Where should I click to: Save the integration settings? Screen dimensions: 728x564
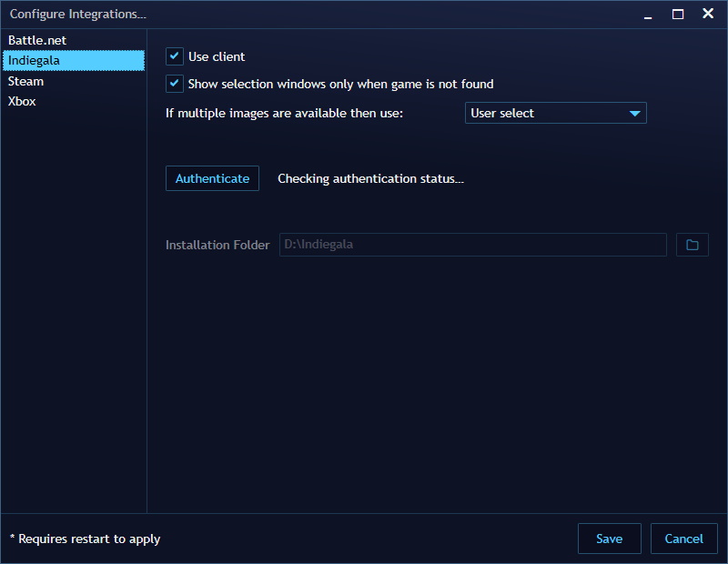609,539
